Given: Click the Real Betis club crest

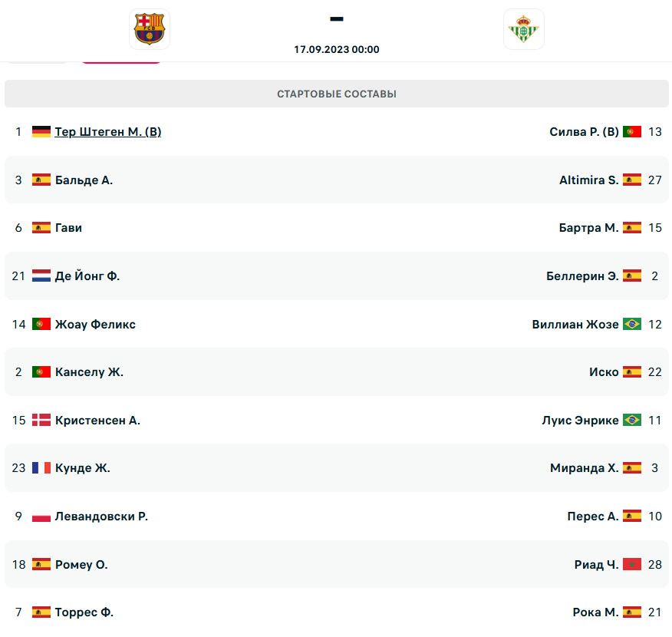Looking at the screenshot, I should click(524, 29).
